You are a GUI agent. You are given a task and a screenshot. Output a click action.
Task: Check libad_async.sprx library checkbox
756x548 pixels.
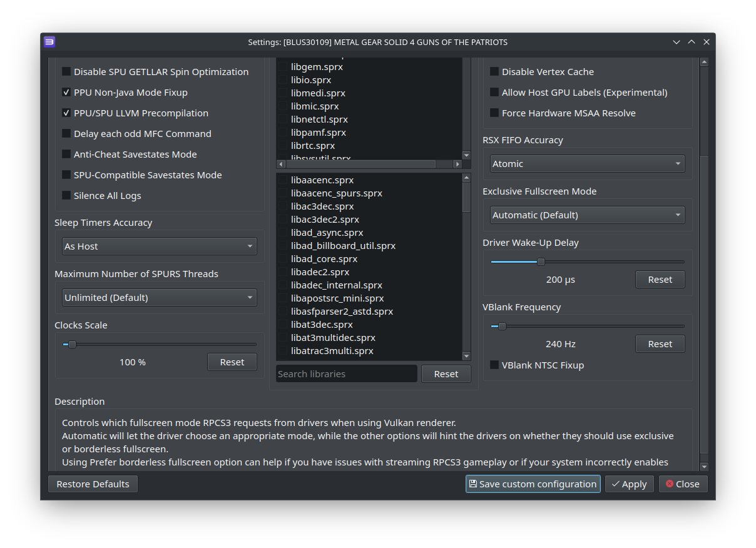click(x=283, y=233)
